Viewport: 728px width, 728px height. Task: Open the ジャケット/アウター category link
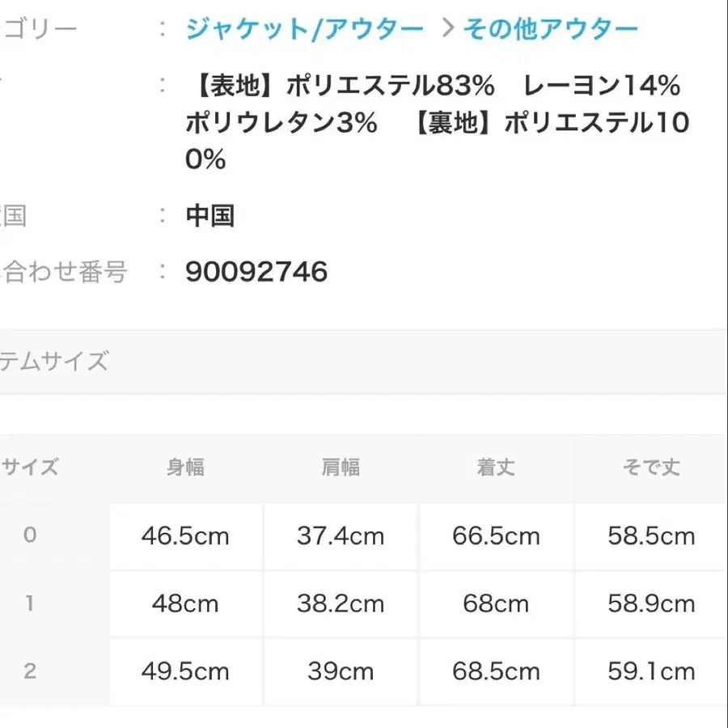coord(303,27)
